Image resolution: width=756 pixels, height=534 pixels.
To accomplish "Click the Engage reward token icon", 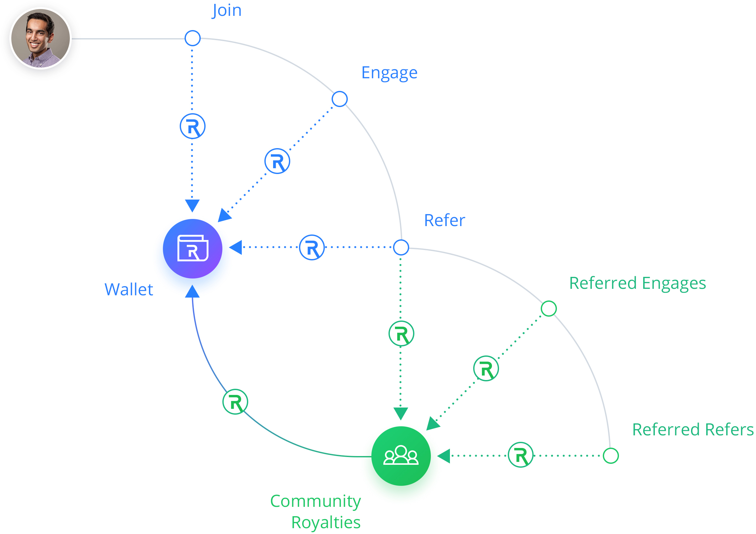I will pos(277,161).
